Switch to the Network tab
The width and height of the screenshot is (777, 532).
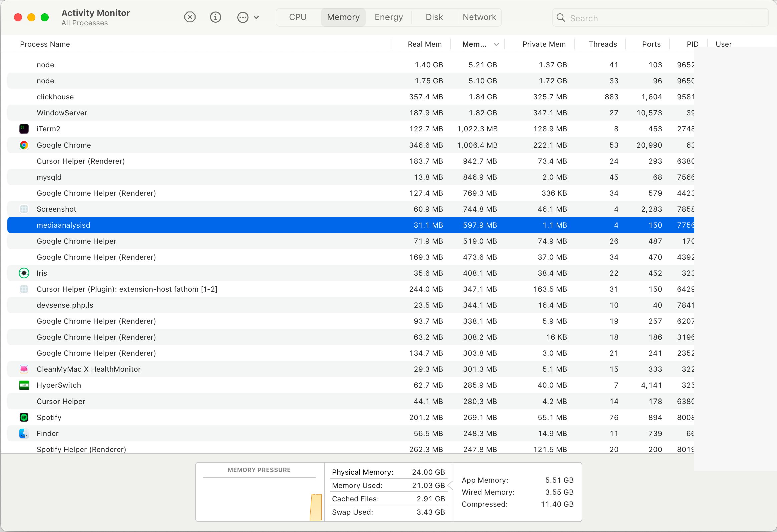479,17
